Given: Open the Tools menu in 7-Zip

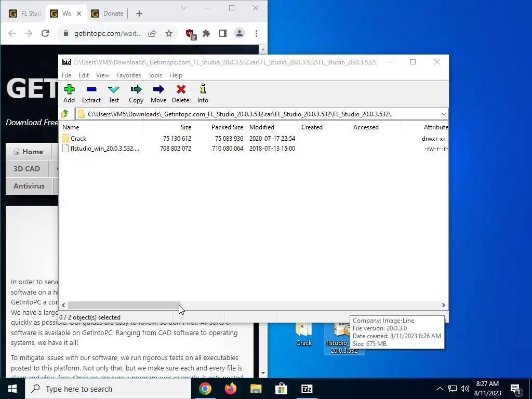Looking at the screenshot, I should click(x=155, y=75).
